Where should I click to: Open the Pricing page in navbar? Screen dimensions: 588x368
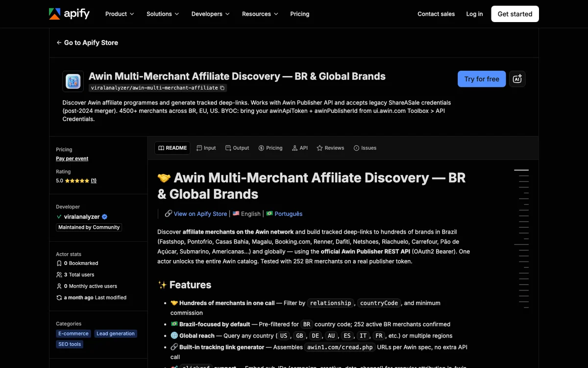pyautogui.click(x=300, y=14)
